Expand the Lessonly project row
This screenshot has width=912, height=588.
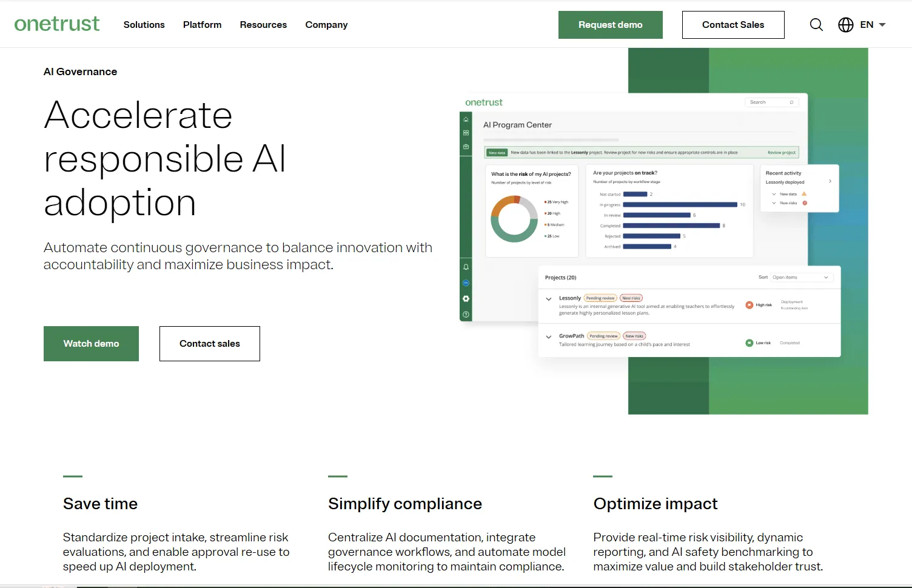(x=549, y=298)
